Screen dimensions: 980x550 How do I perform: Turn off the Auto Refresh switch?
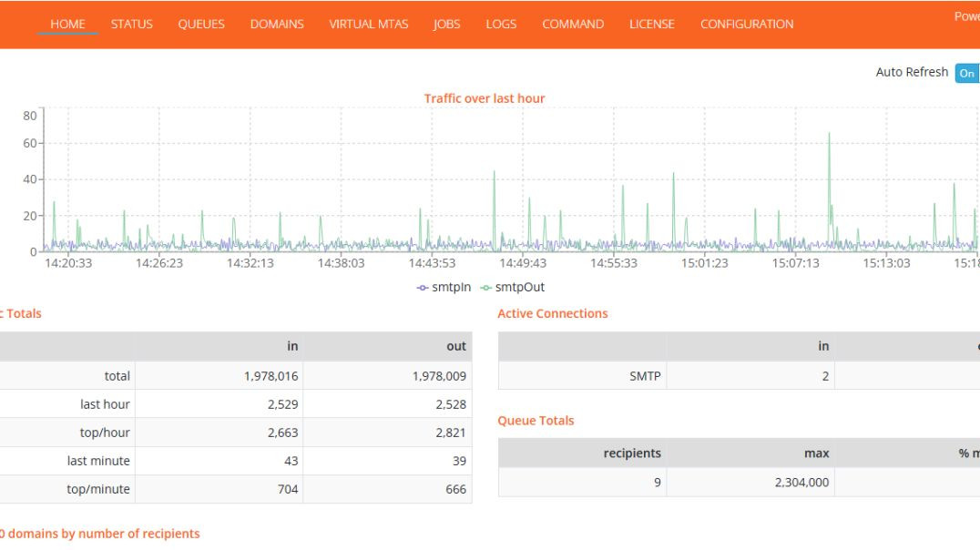[x=966, y=73]
